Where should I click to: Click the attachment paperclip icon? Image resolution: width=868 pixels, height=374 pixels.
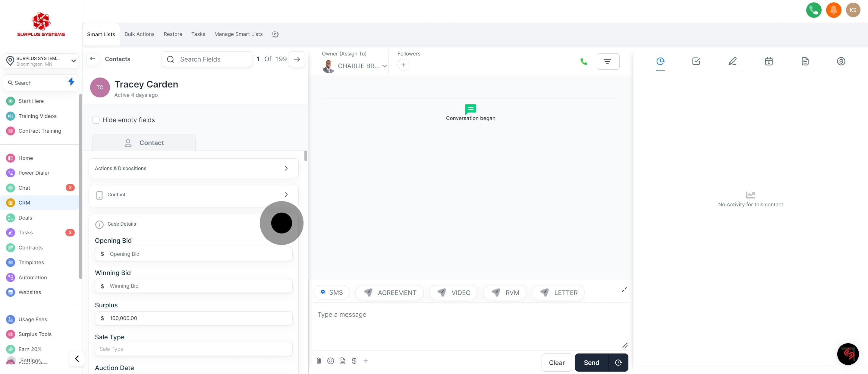[x=319, y=361]
